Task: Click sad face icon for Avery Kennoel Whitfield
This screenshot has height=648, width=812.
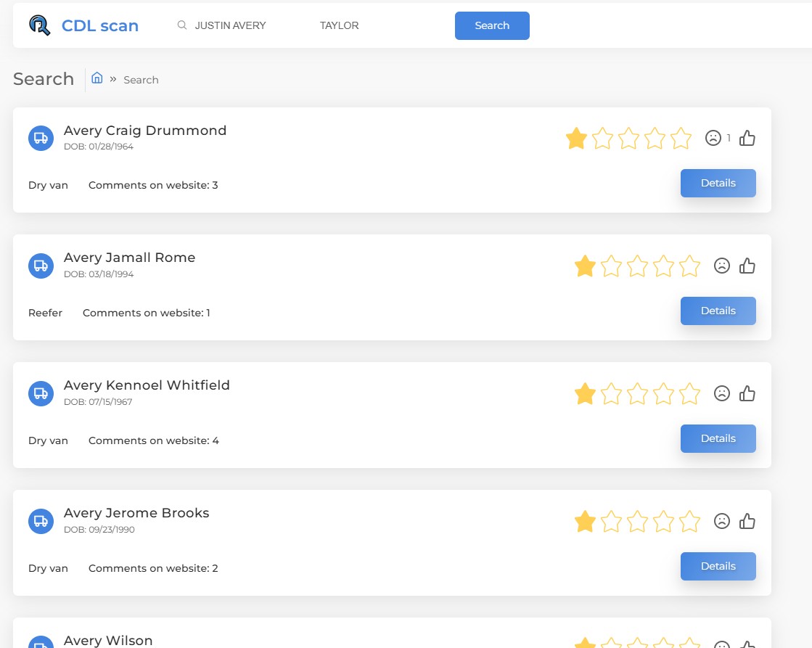Action: click(721, 393)
